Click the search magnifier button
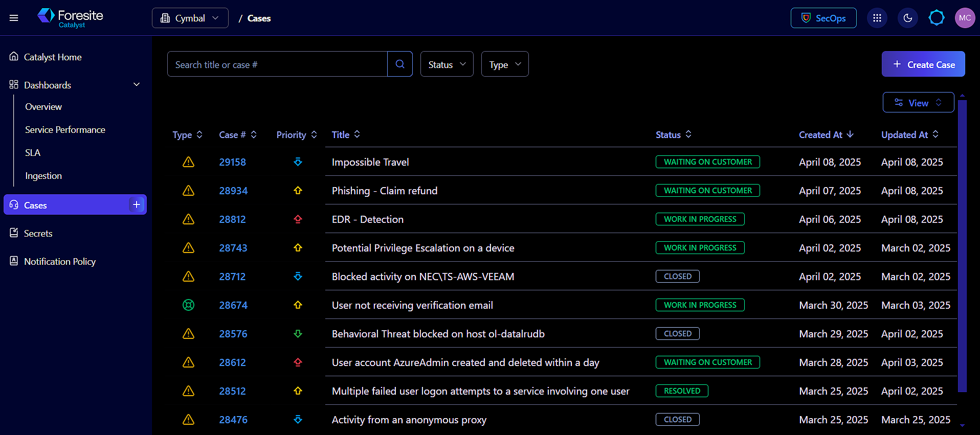The width and height of the screenshot is (980, 435). click(x=400, y=64)
